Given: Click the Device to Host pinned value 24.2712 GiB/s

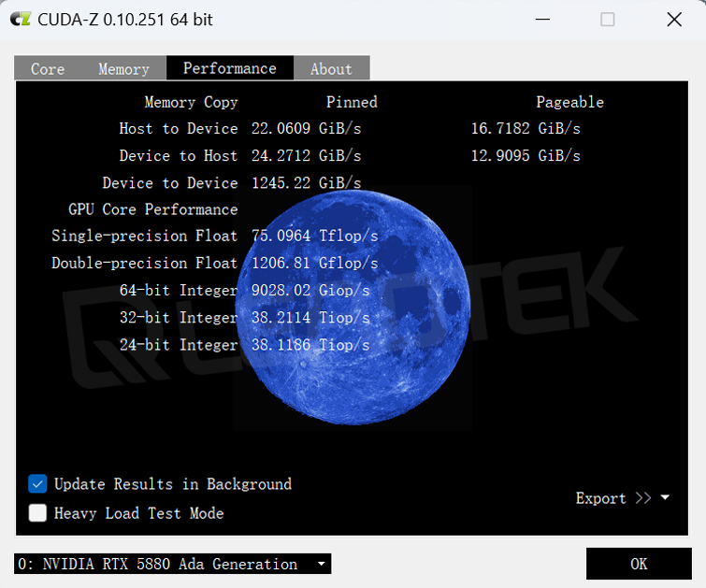Looking at the screenshot, I should click(306, 156).
